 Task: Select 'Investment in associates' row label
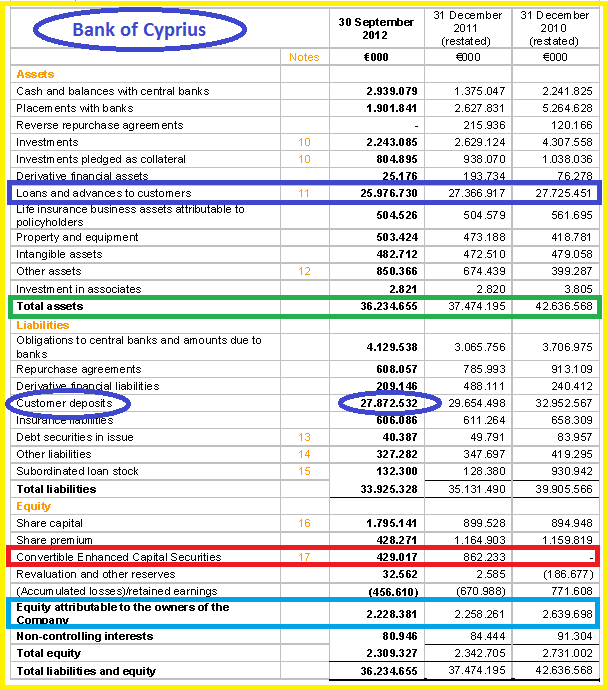coord(79,289)
